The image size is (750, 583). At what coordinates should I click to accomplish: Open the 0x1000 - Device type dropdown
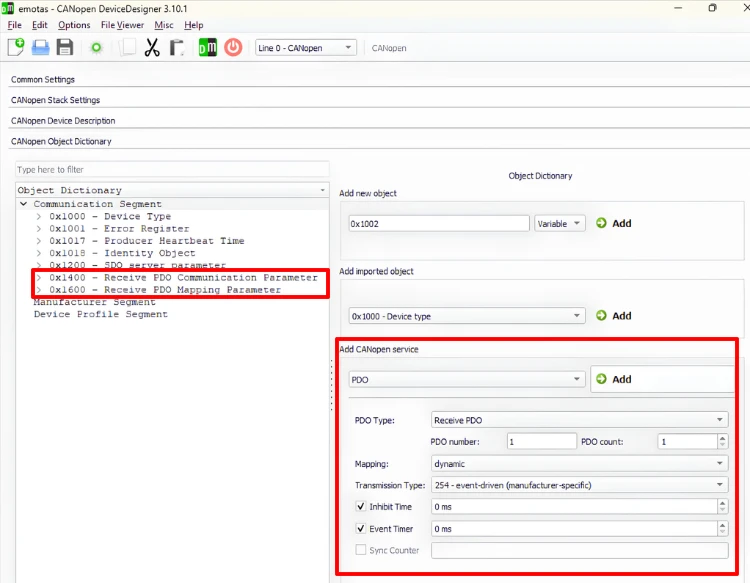click(467, 316)
